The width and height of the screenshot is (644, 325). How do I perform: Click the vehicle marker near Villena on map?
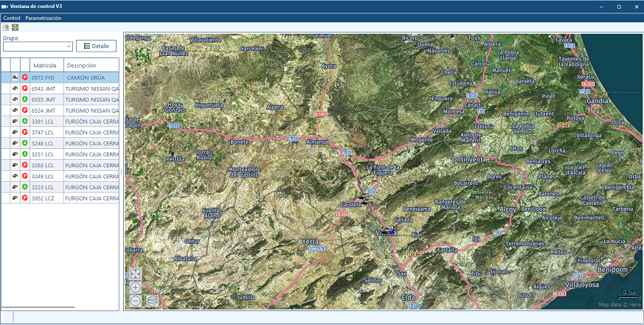point(387,229)
